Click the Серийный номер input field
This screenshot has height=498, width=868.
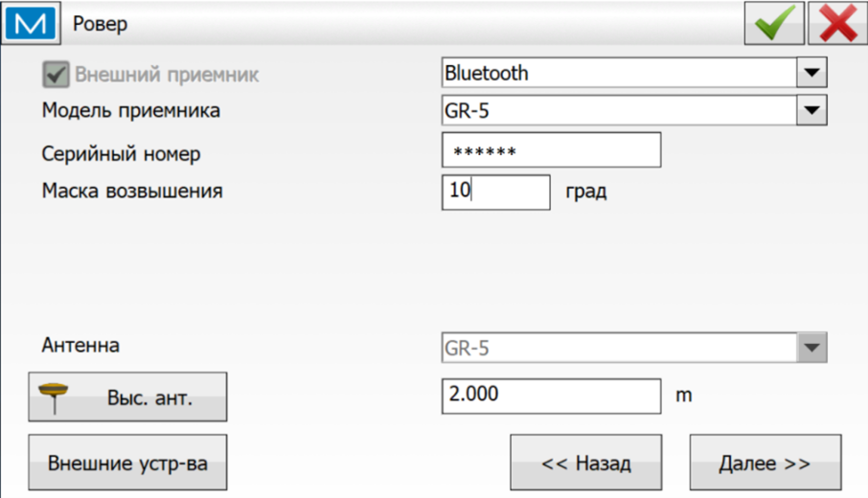pos(551,150)
